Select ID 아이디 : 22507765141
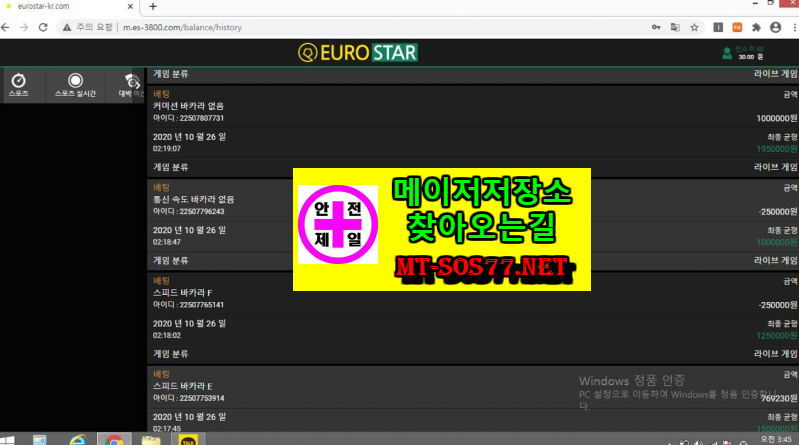The height and width of the screenshot is (445, 799). [x=188, y=305]
